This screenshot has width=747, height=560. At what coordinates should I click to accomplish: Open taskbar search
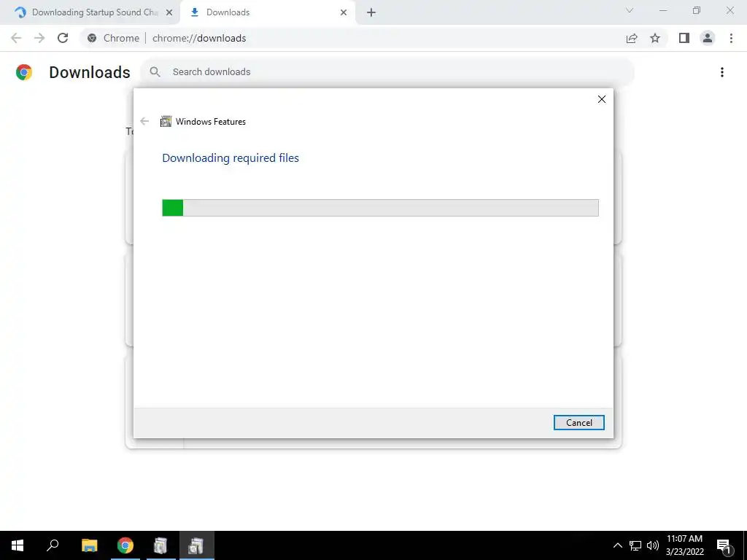[53, 545]
